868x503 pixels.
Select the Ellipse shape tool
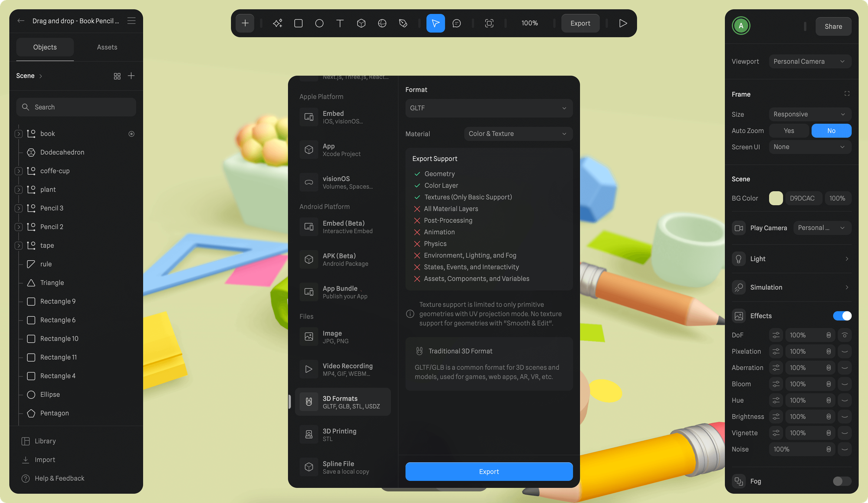point(319,23)
